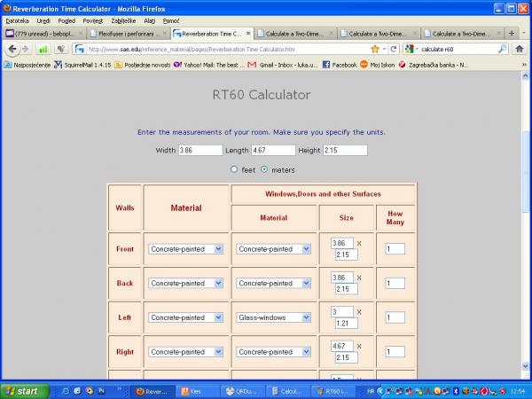Select the feet radio button
532x399 pixels.
pyautogui.click(x=234, y=169)
